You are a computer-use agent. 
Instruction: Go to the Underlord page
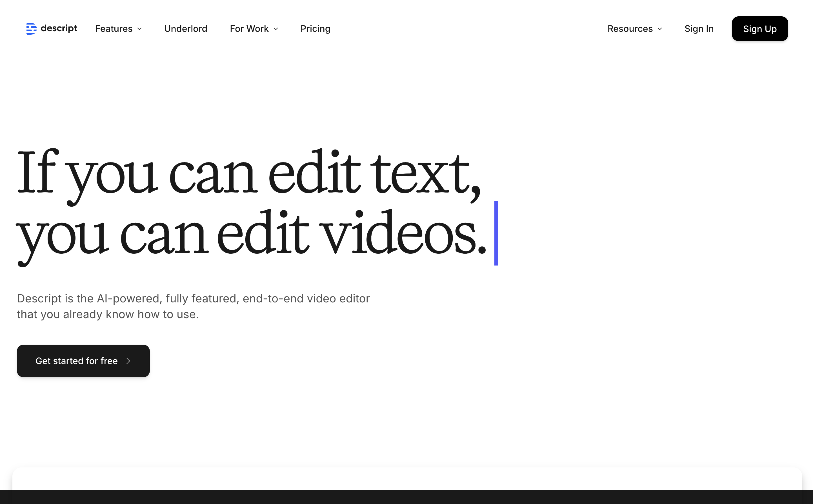click(x=186, y=29)
